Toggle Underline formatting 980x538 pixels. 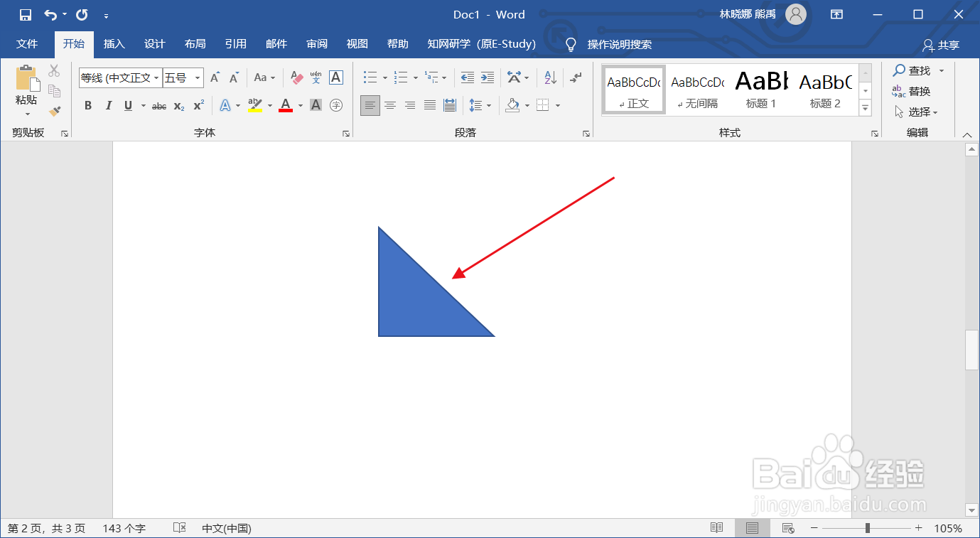(x=128, y=106)
